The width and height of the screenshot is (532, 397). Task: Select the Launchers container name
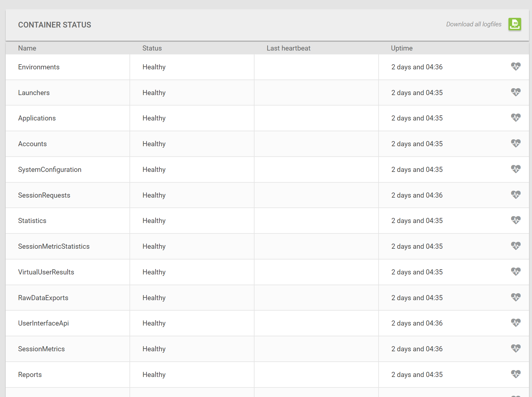coord(34,93)
